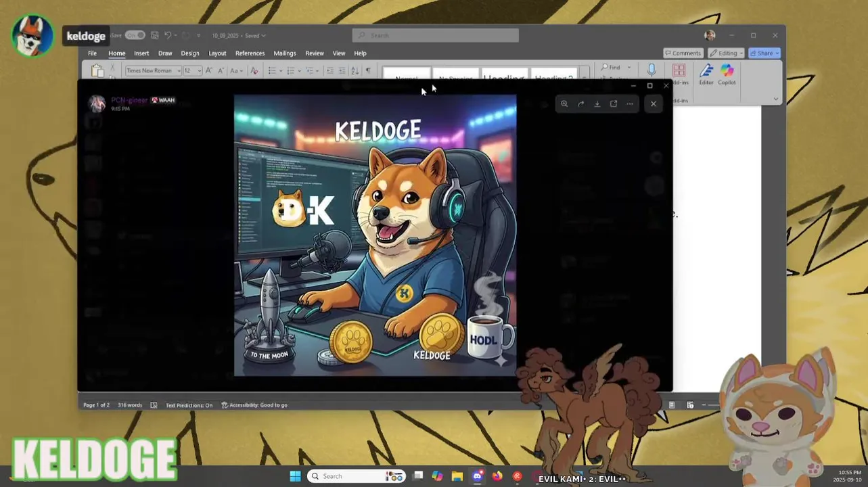
Task: Switch to the Insert tab
Action: tap(141, 53)
